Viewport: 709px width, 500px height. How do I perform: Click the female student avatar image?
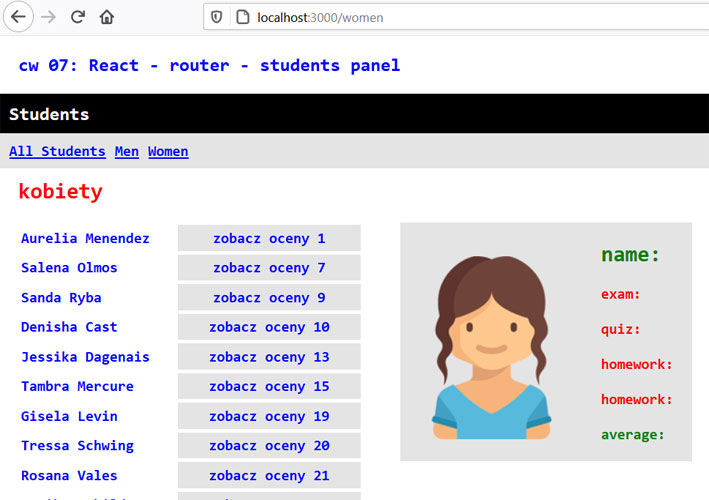(490, 347)
